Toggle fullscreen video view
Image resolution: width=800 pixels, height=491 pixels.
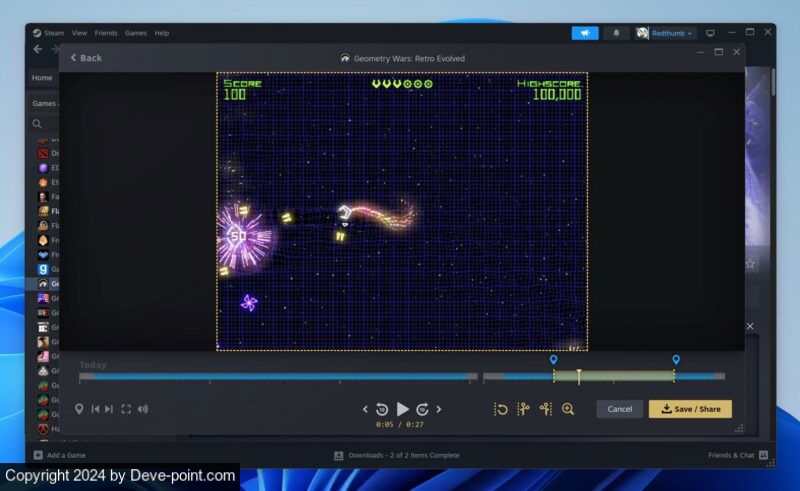(x=126, y=409)
